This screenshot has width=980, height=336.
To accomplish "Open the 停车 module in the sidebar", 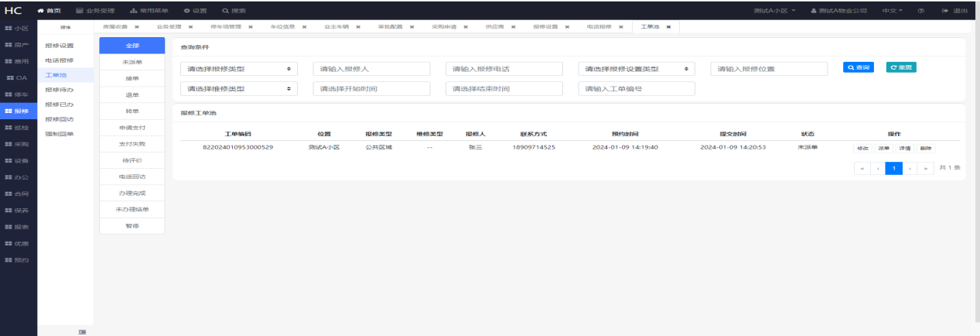I will pos(18,94).
